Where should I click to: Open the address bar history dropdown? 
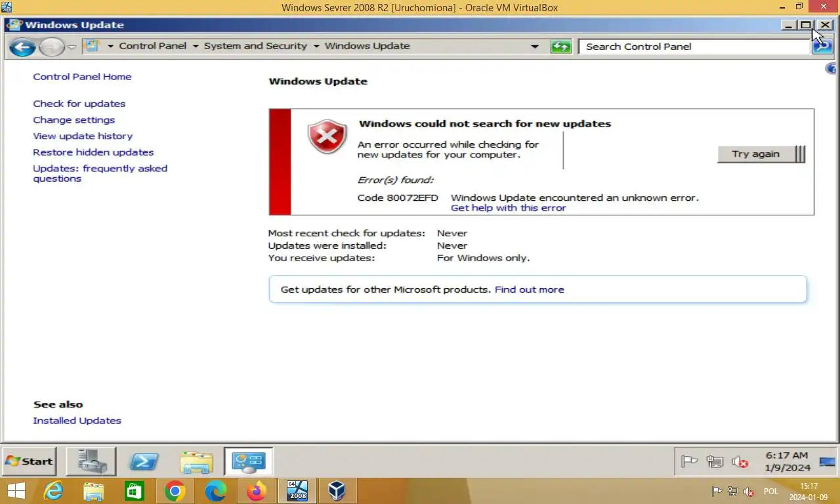pos(535,47)
